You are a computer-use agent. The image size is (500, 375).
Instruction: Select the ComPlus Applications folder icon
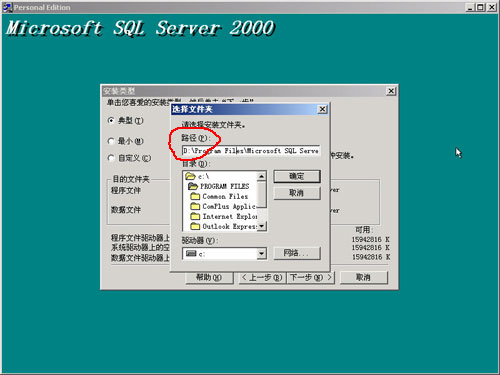195,206
